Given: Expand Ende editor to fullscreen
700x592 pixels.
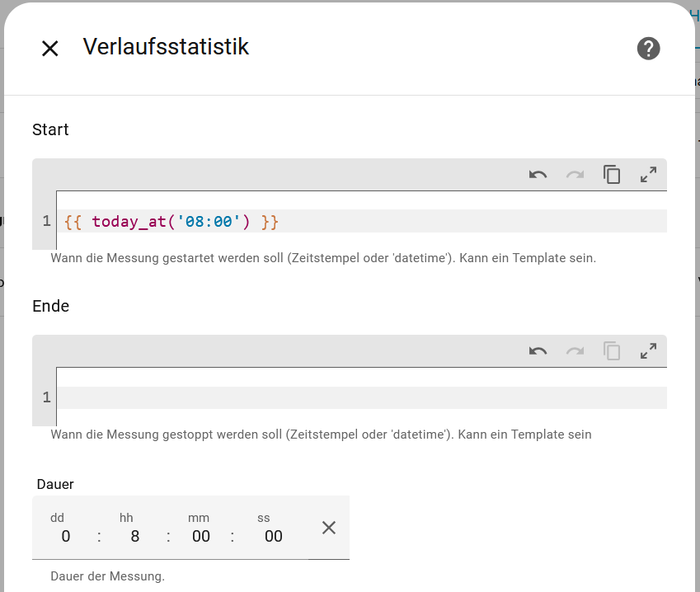Looking at the screenshot, I should pos(649,351).
